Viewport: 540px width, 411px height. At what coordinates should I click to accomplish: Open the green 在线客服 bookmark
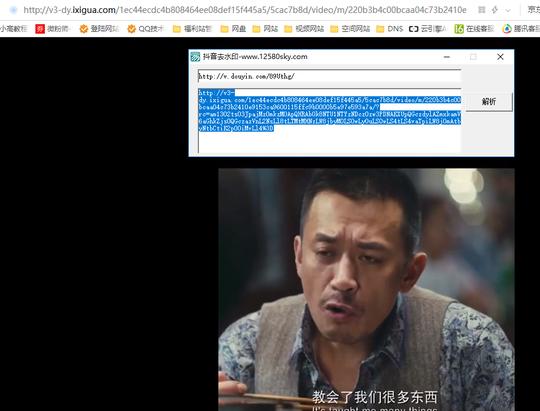click(x=474, y=29)
